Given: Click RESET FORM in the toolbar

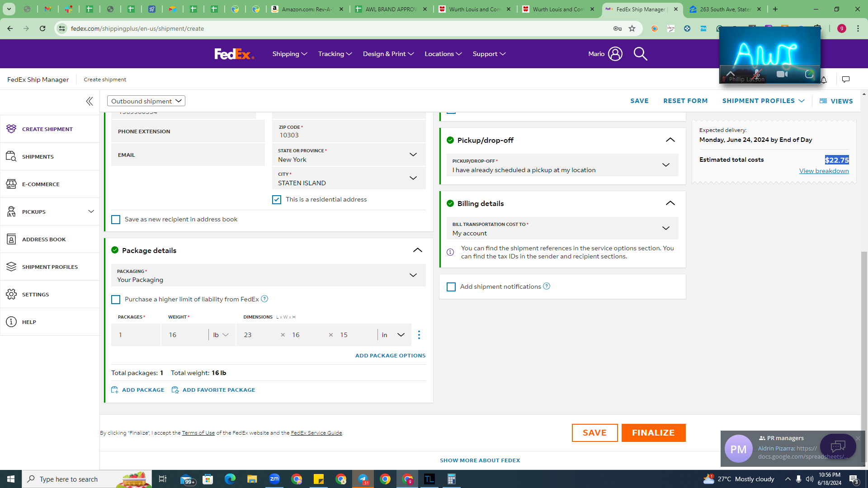Looking at the screenshot, I should (685, 101).
